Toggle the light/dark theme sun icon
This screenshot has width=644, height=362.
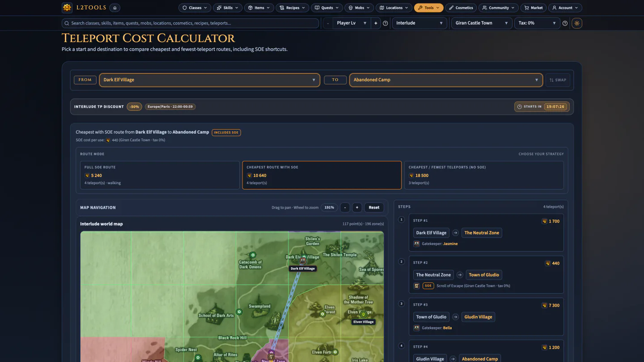[577, 23]
